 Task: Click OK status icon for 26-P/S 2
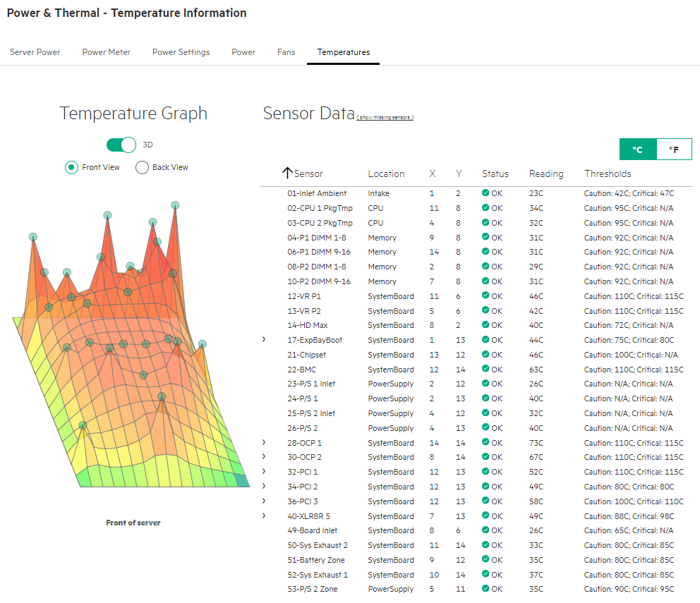[485, 427]
